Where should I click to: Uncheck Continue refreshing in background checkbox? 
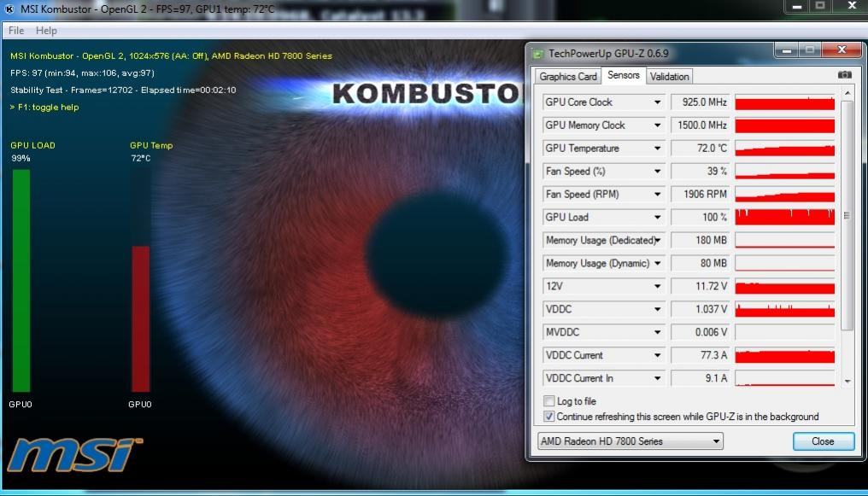pyautogui.click(x=548, y=417)
